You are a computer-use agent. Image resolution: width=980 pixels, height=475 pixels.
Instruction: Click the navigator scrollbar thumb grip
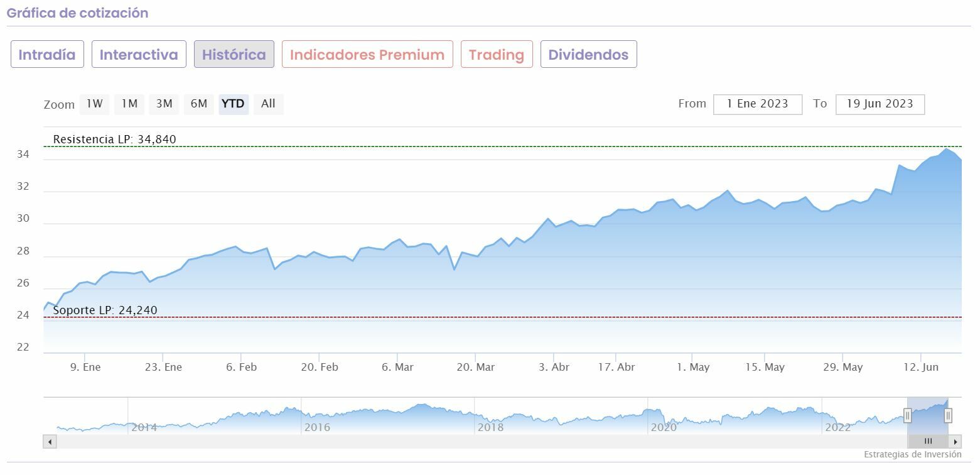click(928, 442)
